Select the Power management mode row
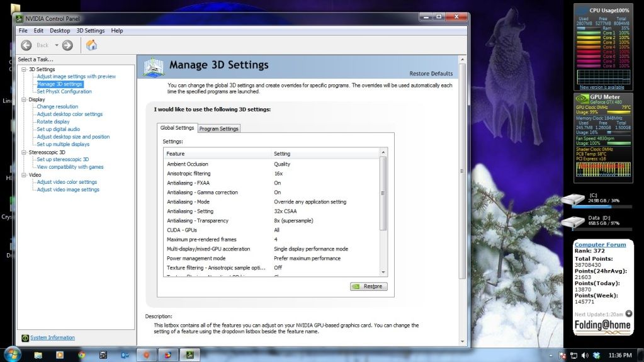 pyautogui.click(x=196, y=258)
